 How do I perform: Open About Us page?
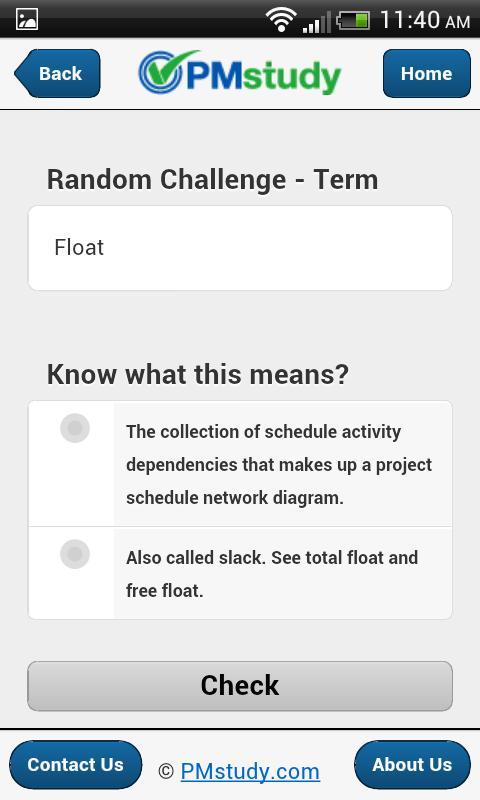tap(412, 765)
